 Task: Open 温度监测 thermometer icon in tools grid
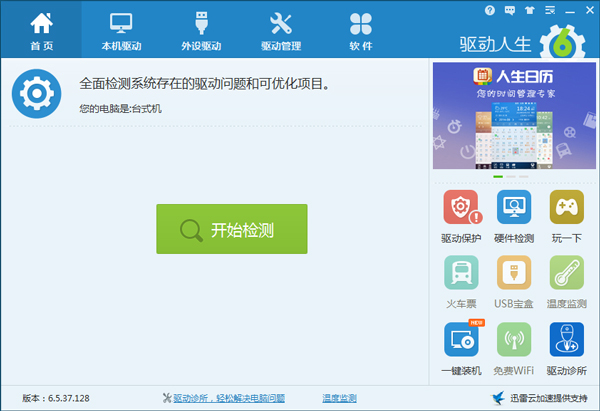coord(566,281)
